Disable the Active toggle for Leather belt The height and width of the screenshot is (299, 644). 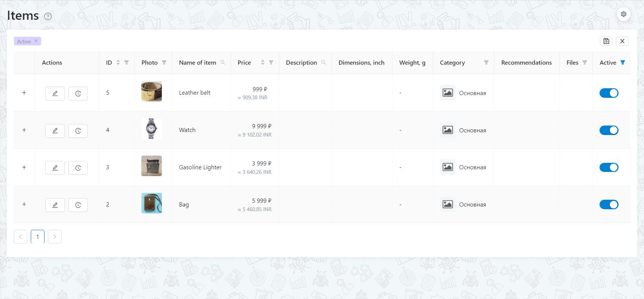(609, 93)
